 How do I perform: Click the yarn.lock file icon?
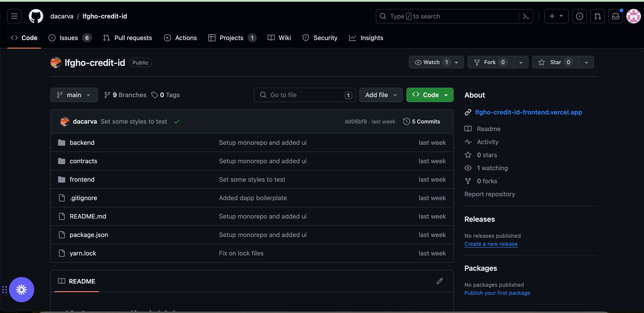click(x=61, y=253)
